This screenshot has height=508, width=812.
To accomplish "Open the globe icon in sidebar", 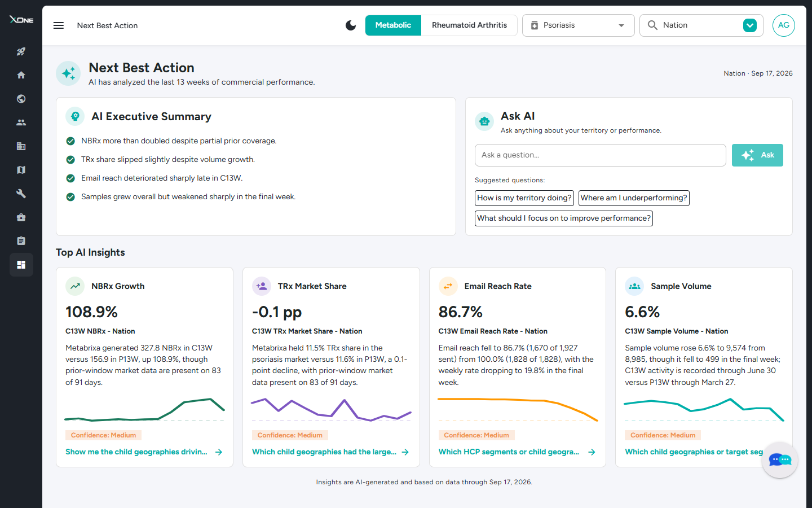I will [21, 99].
